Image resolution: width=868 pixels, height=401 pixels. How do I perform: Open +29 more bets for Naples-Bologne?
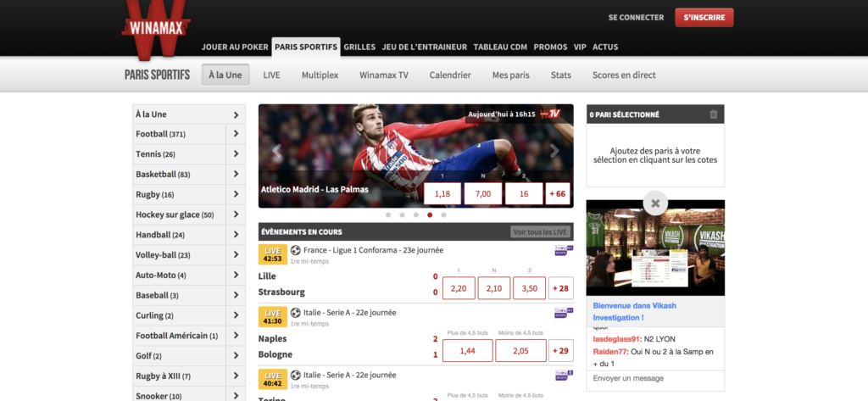tap(561, 351)
